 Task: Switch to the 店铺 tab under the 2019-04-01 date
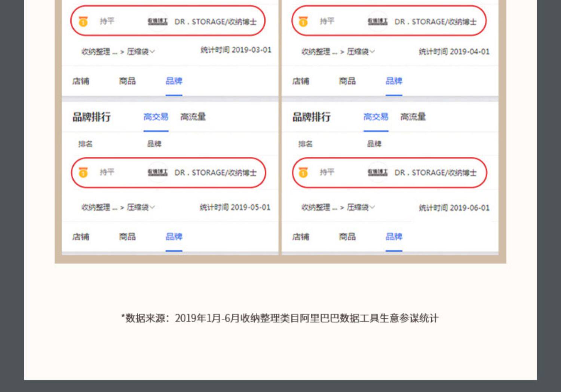301,81
